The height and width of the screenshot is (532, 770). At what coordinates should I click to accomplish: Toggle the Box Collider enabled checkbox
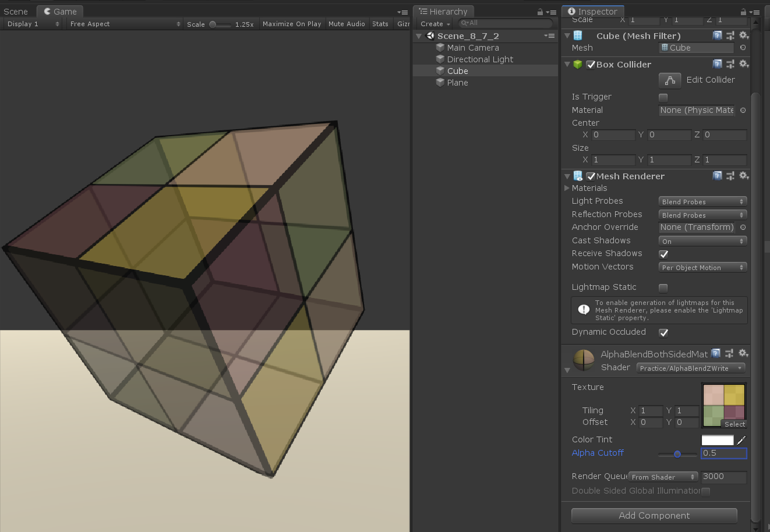click(x=591, y=65)
